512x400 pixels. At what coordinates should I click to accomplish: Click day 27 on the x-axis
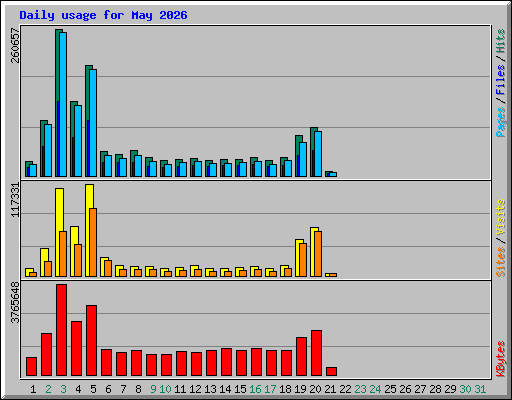(420, 389)
